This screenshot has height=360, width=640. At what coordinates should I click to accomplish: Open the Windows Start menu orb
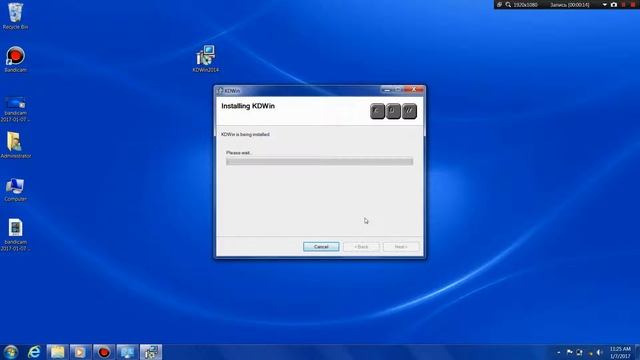pos(11,352)
